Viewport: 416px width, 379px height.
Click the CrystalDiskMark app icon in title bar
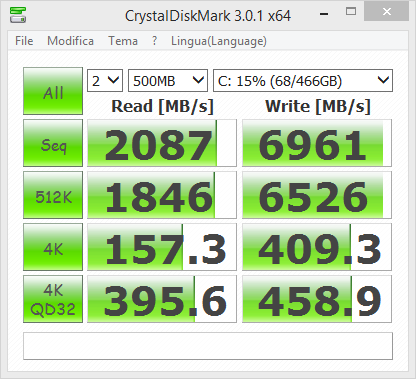[18, 15]
